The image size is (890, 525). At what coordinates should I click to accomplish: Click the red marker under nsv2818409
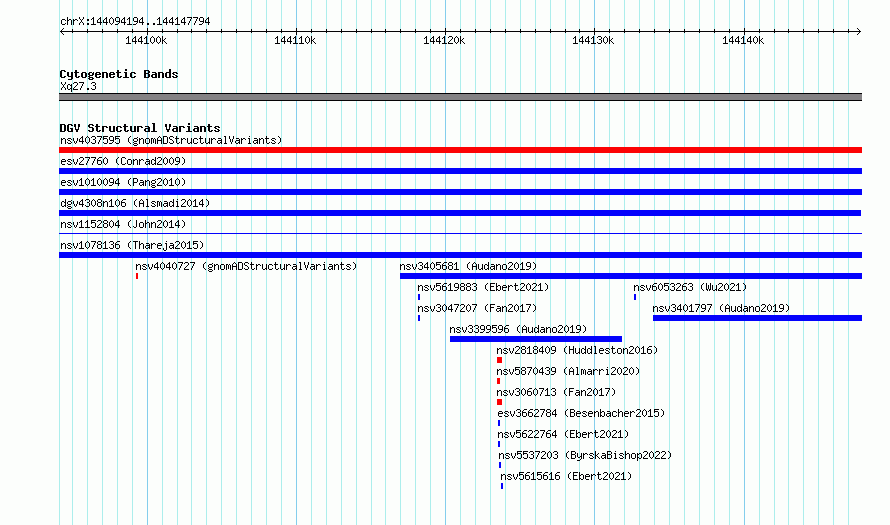[x=499, y=360]
